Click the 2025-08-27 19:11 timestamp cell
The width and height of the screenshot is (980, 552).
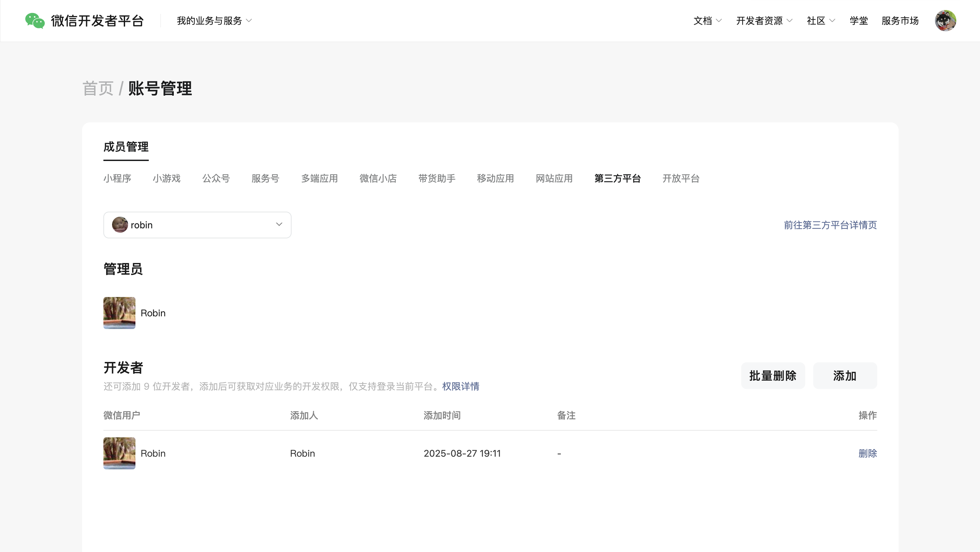pos(462,453)
